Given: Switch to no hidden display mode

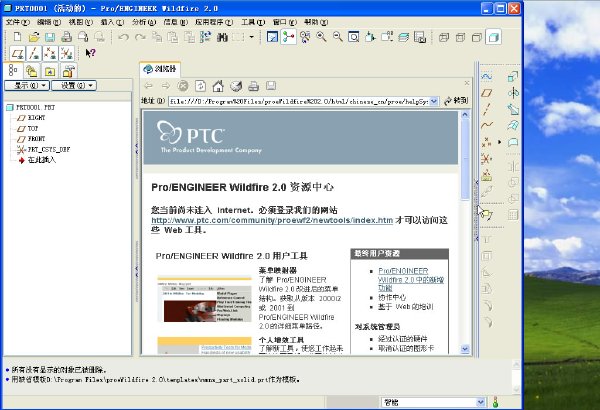Looking at the screenshot, I should pos(477,37).
